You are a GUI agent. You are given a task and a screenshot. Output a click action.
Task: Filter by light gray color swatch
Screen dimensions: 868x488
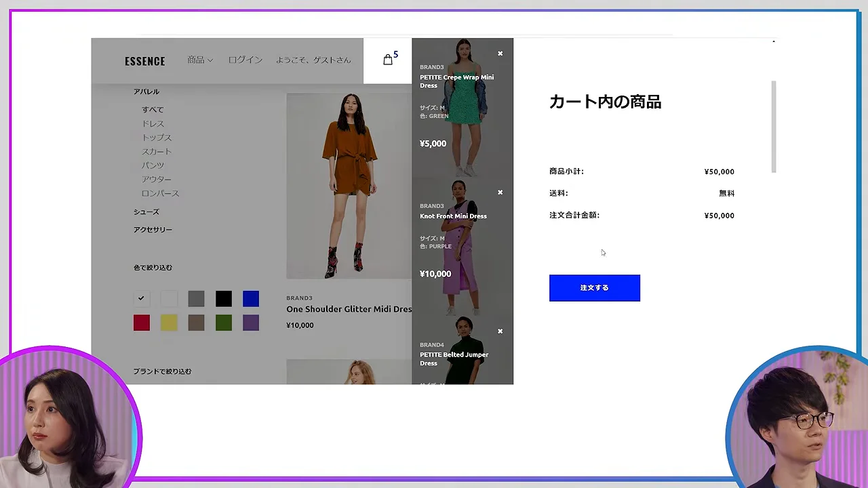(169, 298)
